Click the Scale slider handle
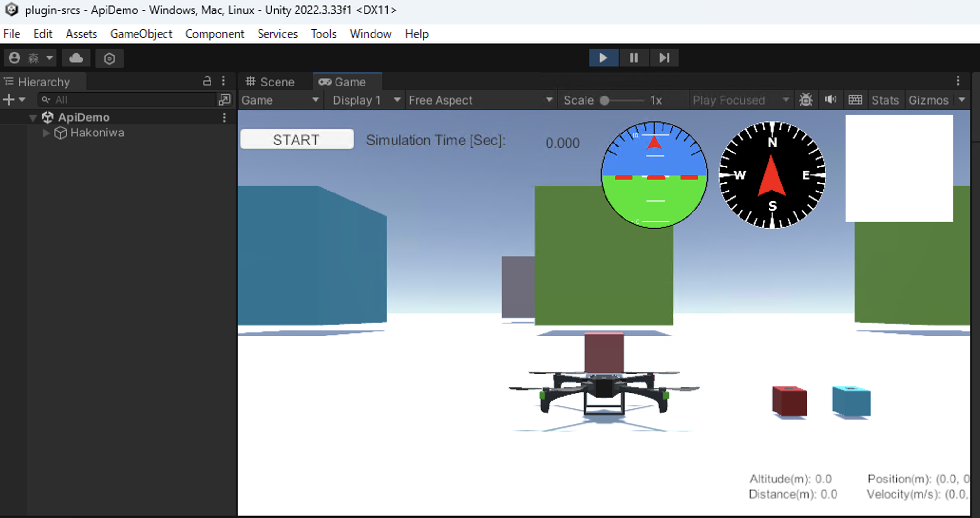This screenshot has width=980, height=518. 604,100
